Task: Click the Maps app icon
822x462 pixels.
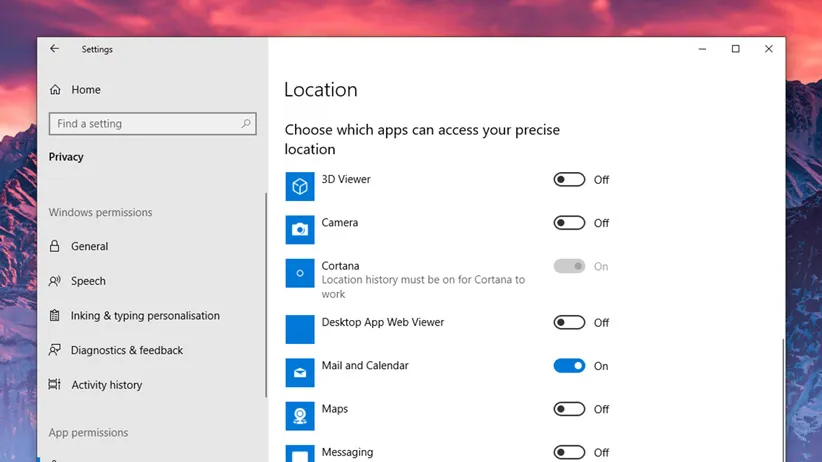Action: click(300, 415)
